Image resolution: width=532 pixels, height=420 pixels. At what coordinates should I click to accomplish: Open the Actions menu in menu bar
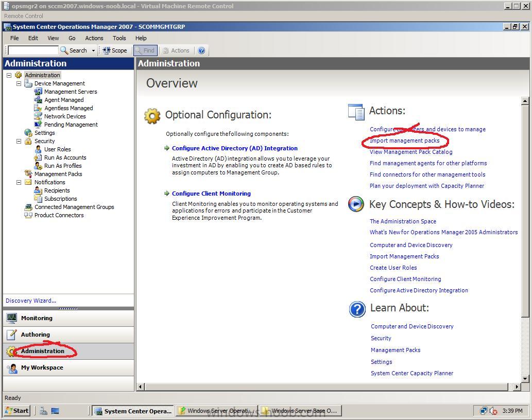[94, 38]
